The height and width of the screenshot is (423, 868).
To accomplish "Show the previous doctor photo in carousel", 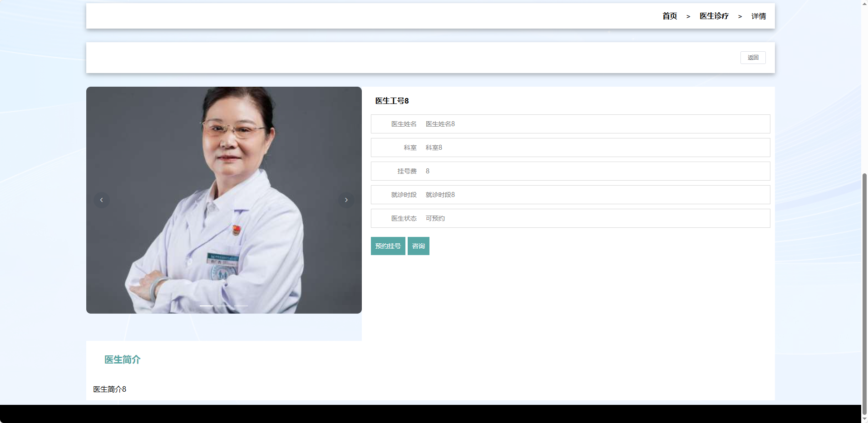I will (x=101, y=200).
